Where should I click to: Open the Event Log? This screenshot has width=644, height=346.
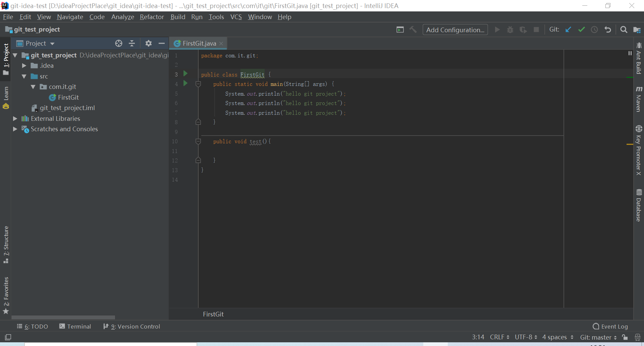coord(610,326)
